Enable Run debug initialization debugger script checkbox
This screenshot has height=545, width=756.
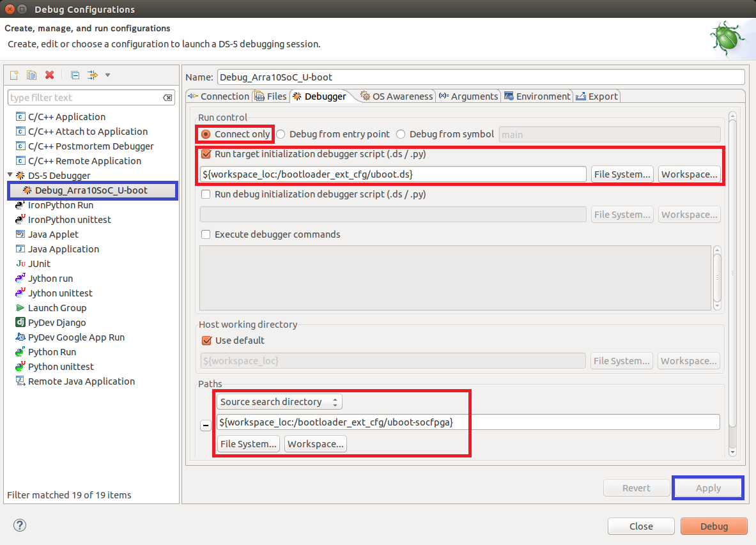tap(206, 194)
